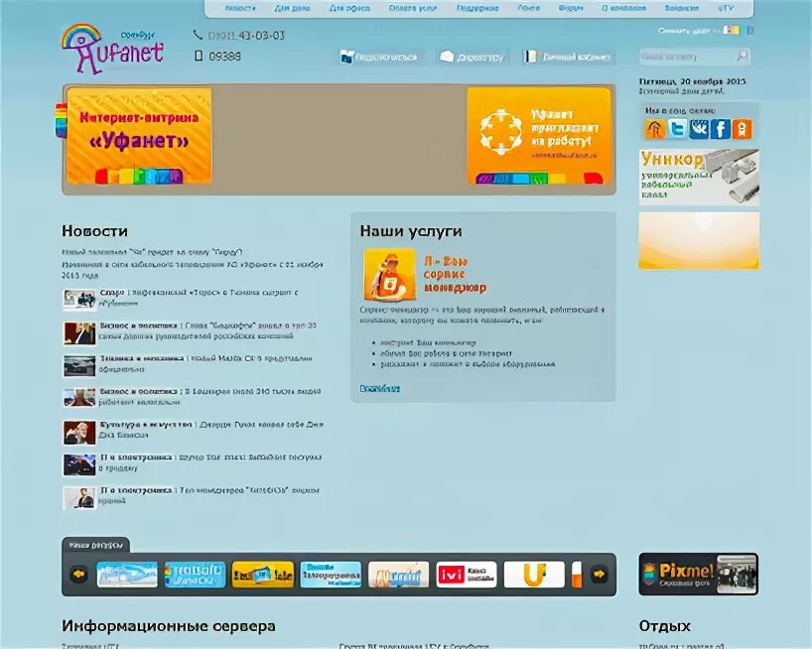Open the orange U logo project tile
This screenshot has height=649, width=812.
click(534, 575)
